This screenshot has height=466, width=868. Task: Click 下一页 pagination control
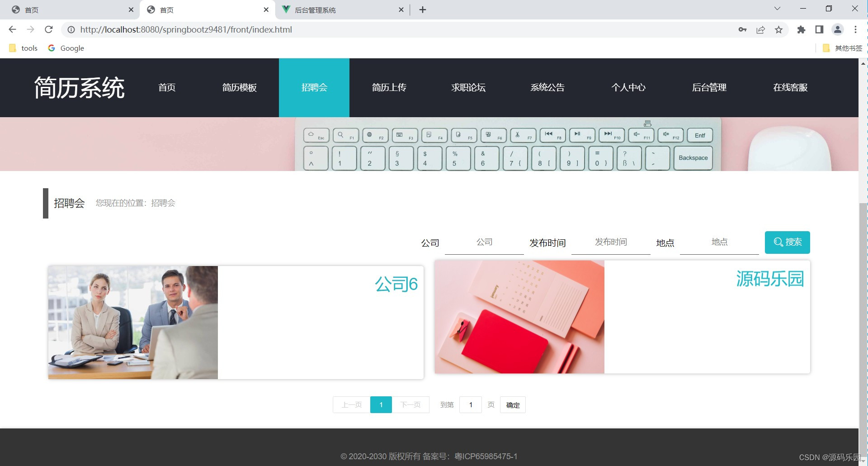click(410, 404)
